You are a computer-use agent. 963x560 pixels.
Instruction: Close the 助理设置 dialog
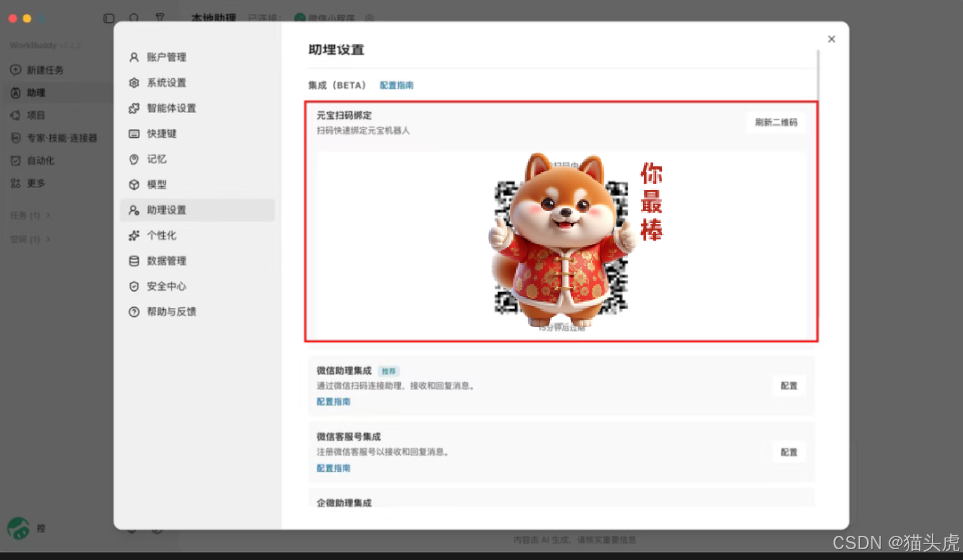tap(832, 39)
